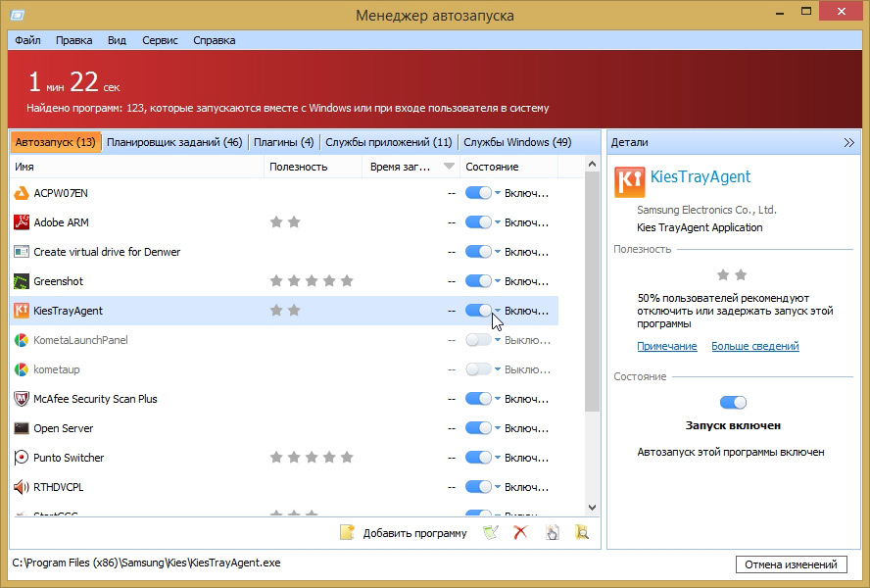Click the ACPW07EN orange program icon
The width and height of the screenshot is (870, 588).
click(22, 193)
